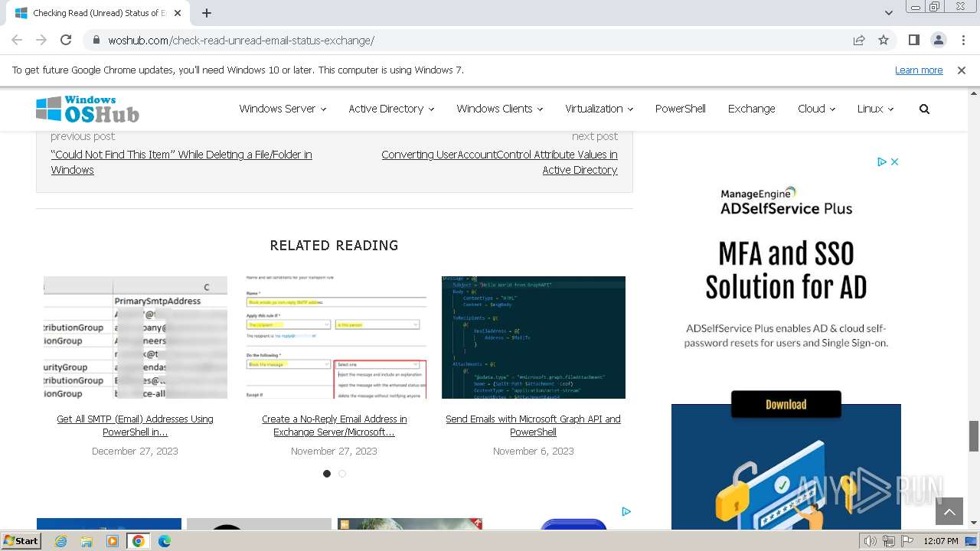The height and width of the screenshot is (551, 980).
Task: Click the 12:07 PM system clock
Action: click(941, 541)
